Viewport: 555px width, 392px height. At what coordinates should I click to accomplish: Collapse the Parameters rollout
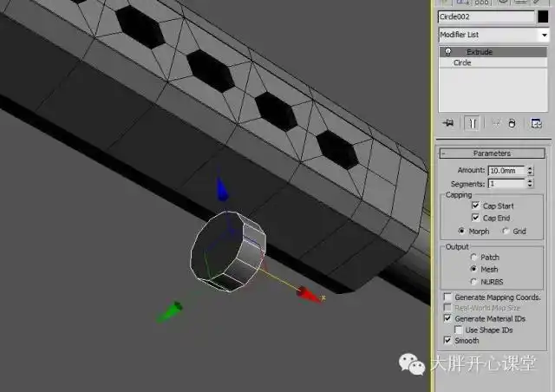tap(492, 154)
